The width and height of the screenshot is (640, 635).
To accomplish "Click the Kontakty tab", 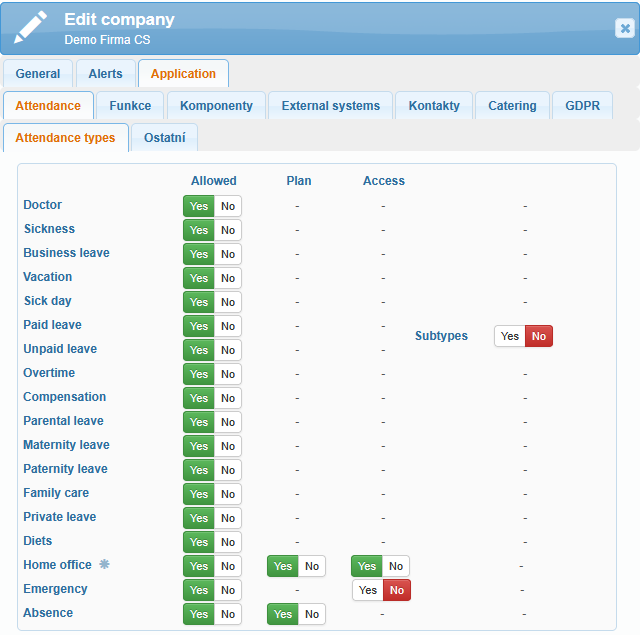I will (x=434, y=106).
